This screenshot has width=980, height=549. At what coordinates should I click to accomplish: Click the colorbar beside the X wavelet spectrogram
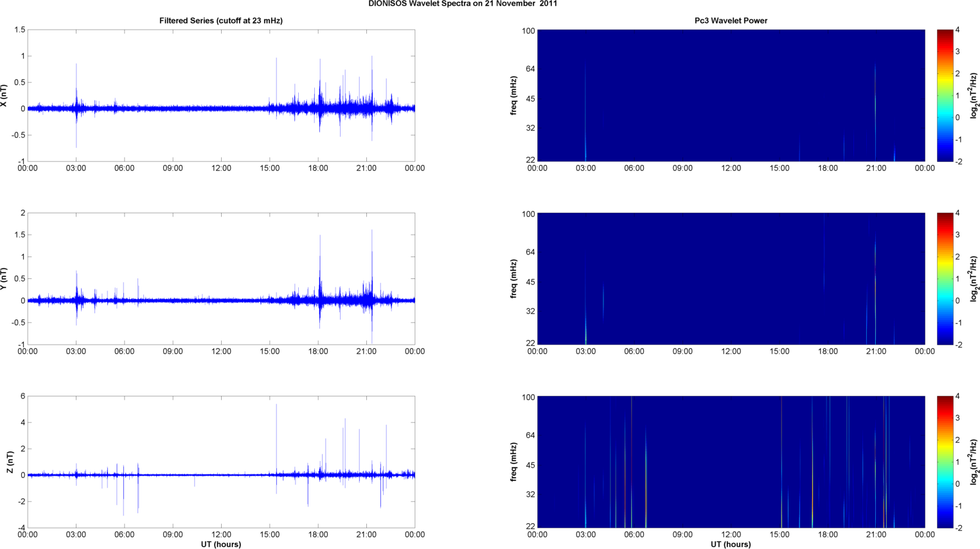pos(945,95)
